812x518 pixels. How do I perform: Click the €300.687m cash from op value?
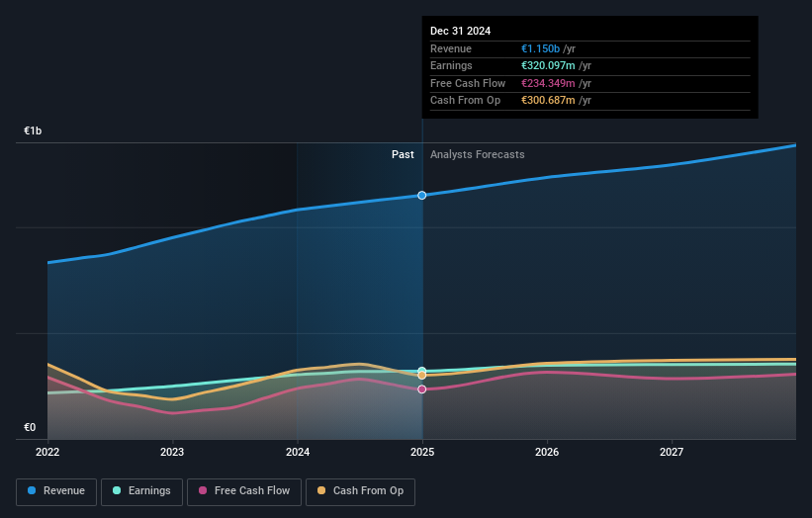click(x=548, y=101)
